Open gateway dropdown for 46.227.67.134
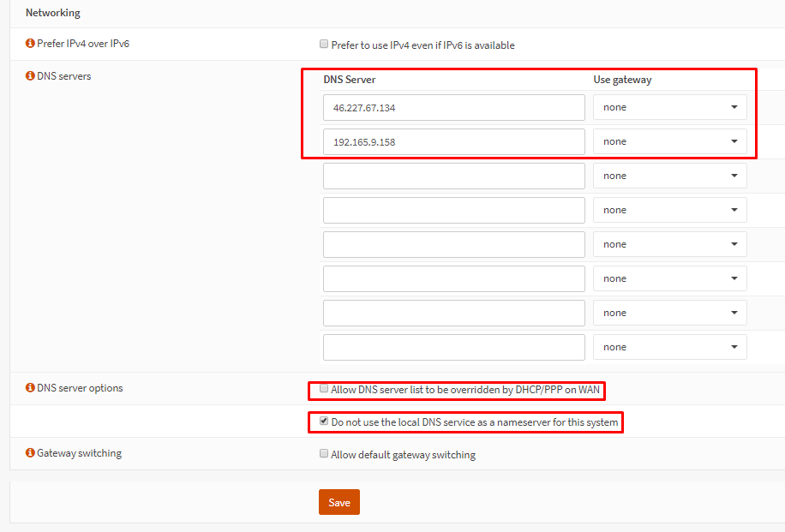 [669, 106]
